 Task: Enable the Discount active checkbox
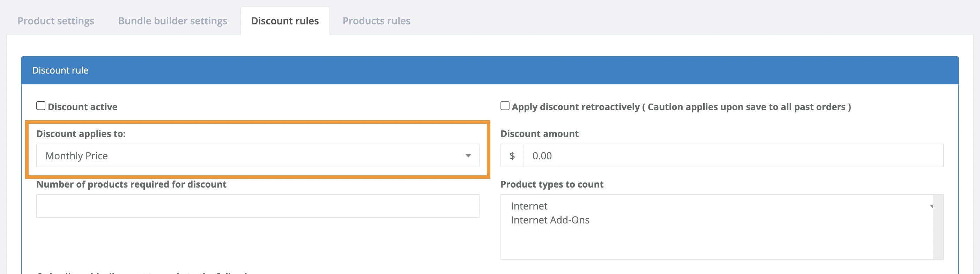[x=41, y=106]
